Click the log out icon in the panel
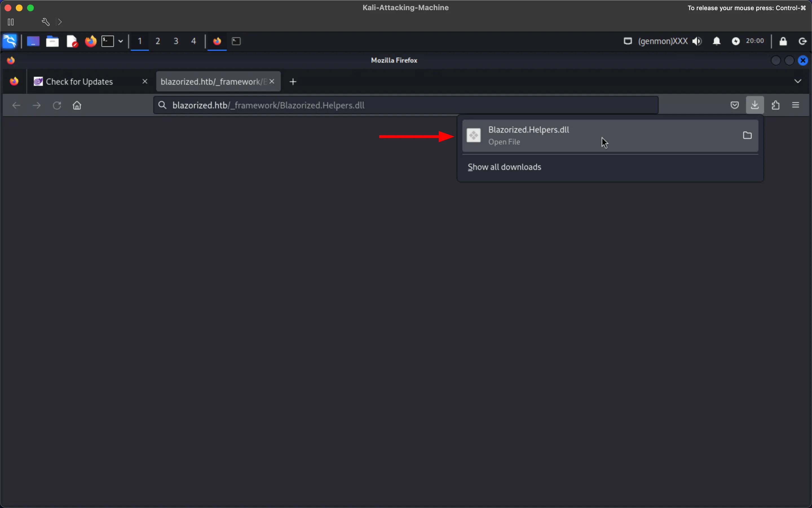The image size is (812, 508). click(x=803, y=41)
